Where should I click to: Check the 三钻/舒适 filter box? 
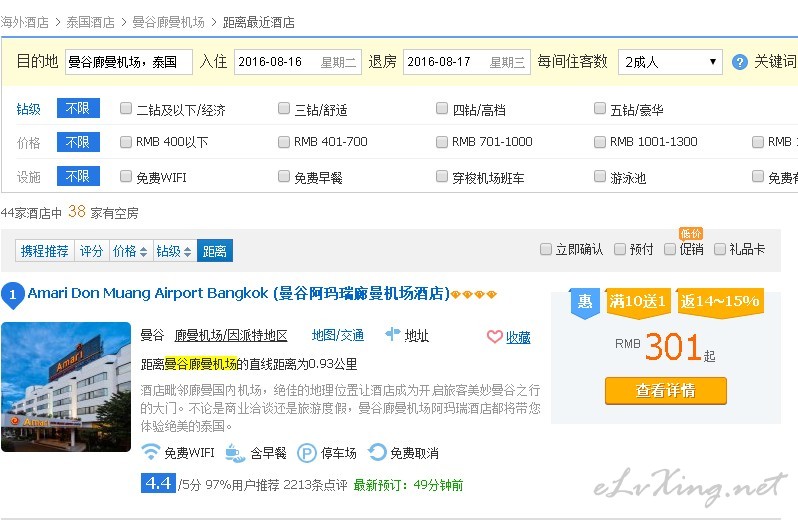[x=284, y=108]
